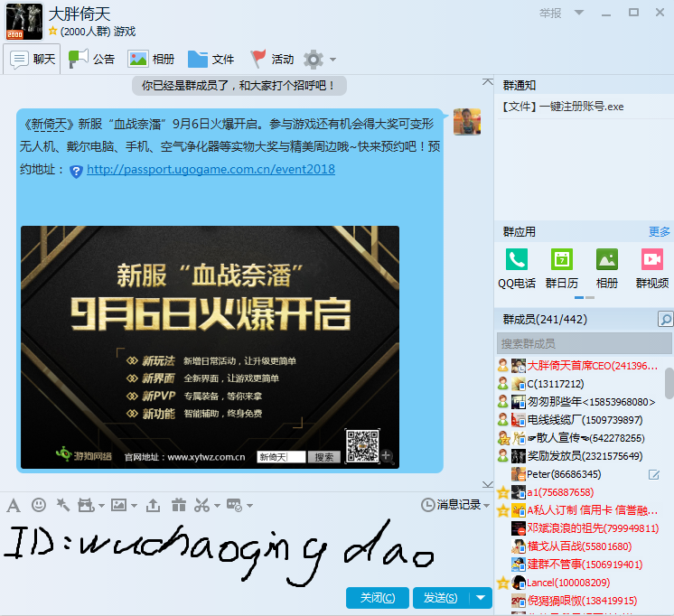674x616 pixels.
Task: Select member A私人订制 信用卡 信誉融
Action: coord(580,510)
